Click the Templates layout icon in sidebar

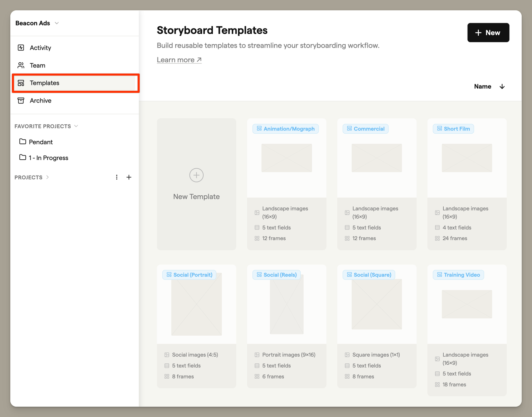(x=21, y=83)
